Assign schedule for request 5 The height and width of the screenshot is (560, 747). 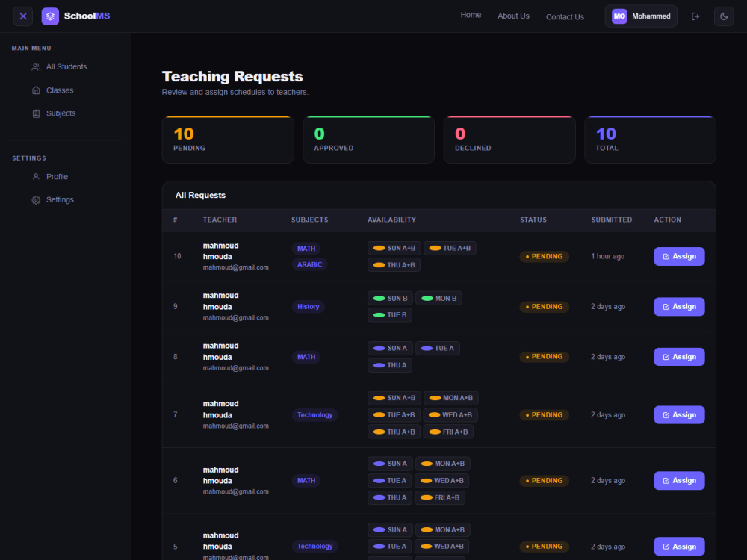pos(679,547)
